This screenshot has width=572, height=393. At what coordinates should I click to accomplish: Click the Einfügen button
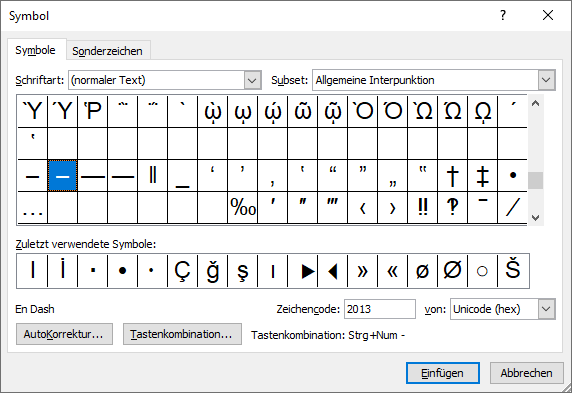point(442,373)
